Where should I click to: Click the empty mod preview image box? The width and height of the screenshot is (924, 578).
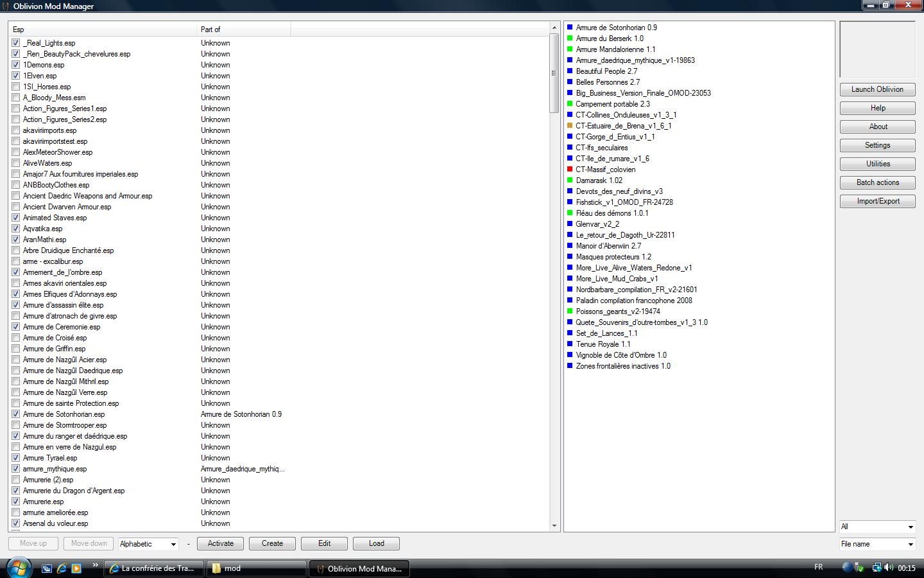pyautogui.click(x=877, y=49)
